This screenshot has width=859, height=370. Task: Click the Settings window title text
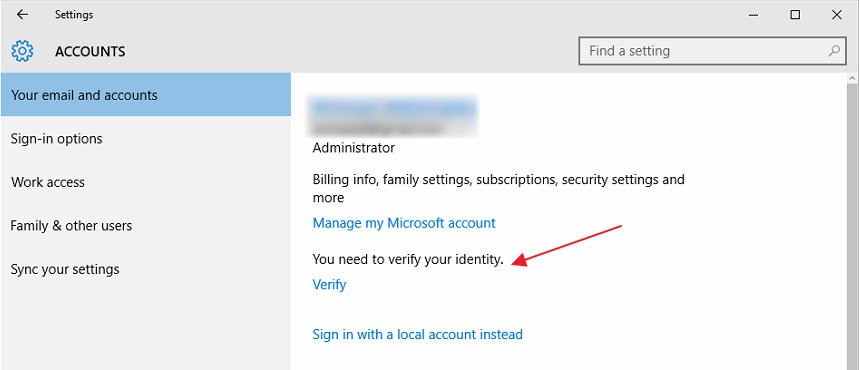[x=74, y=15]
